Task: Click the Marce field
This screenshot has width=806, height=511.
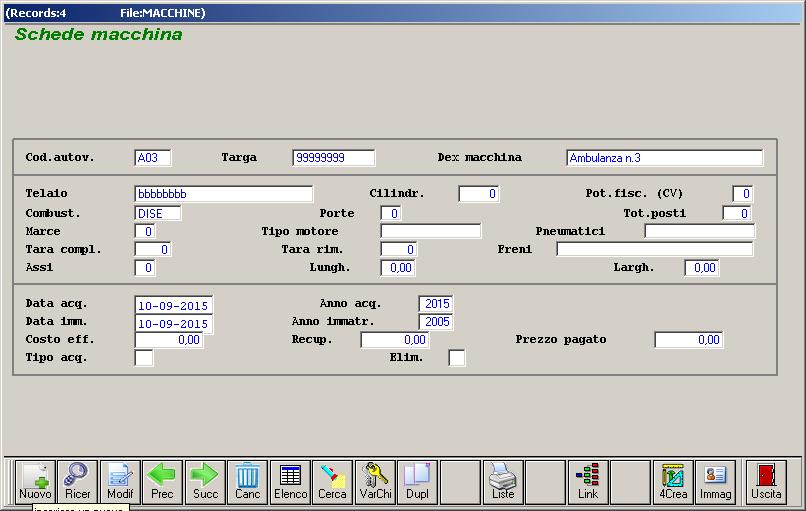Action: tap(145, 231)
